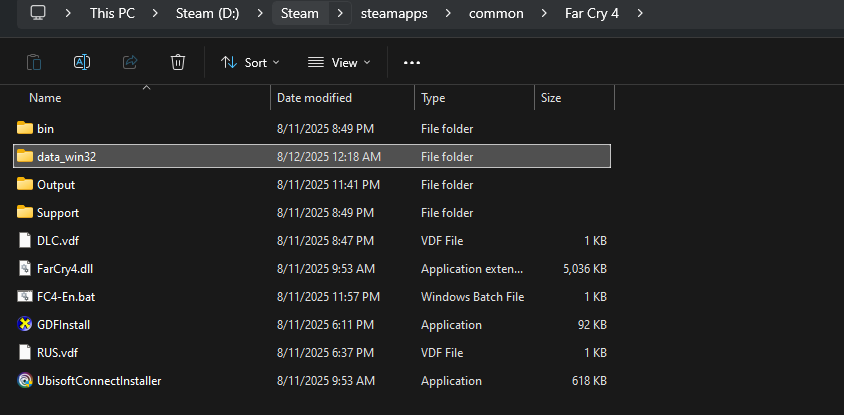Click the Rename icon in toolbar
844x415 pixels.
(81, 62)
